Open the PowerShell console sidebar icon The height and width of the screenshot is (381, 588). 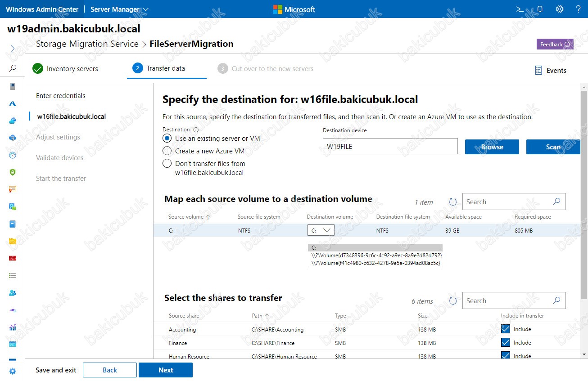pyautogui.click(x=13, y=344)
